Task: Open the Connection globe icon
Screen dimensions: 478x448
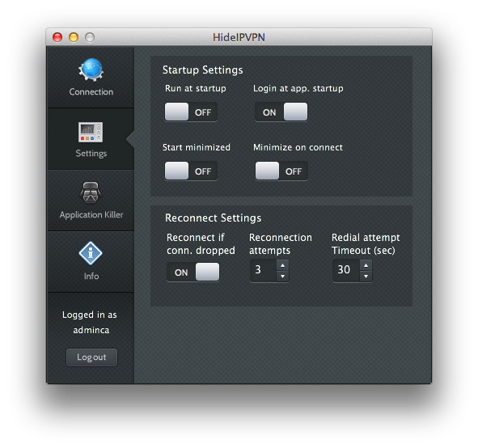Action: click(x=91, y=70)
